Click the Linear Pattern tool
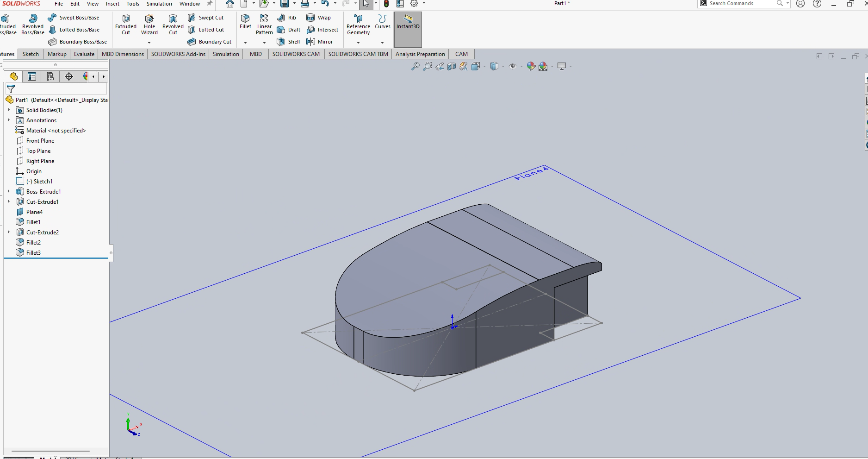 pos(264,24)
